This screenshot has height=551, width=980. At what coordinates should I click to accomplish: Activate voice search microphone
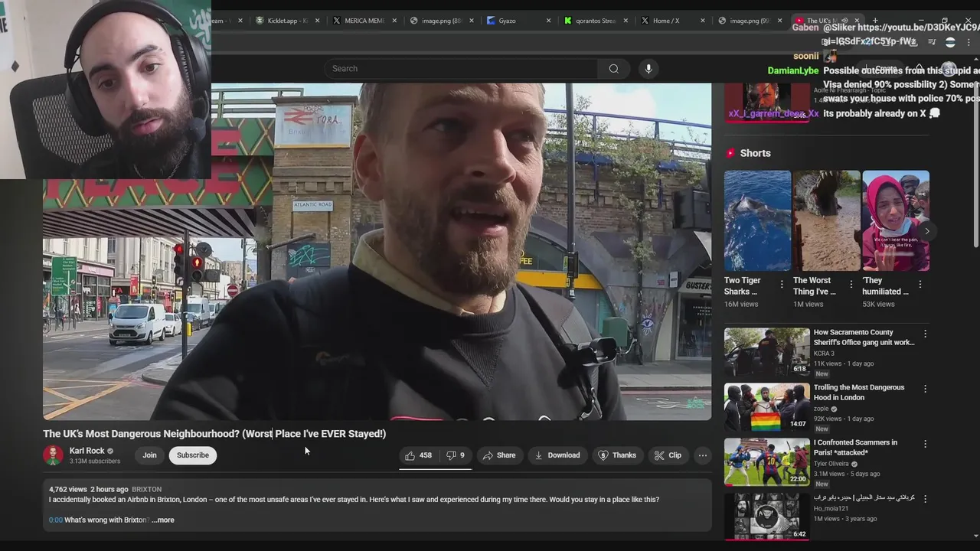point(648,69)
